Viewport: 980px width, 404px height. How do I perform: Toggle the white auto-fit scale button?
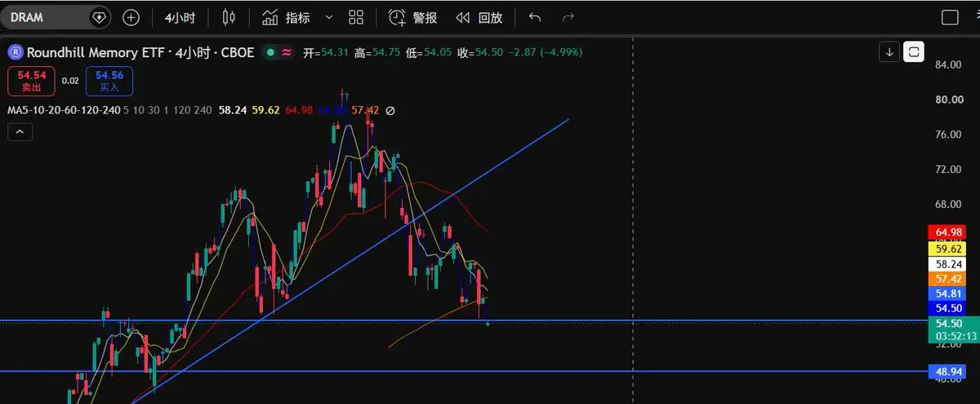[914, 52]
